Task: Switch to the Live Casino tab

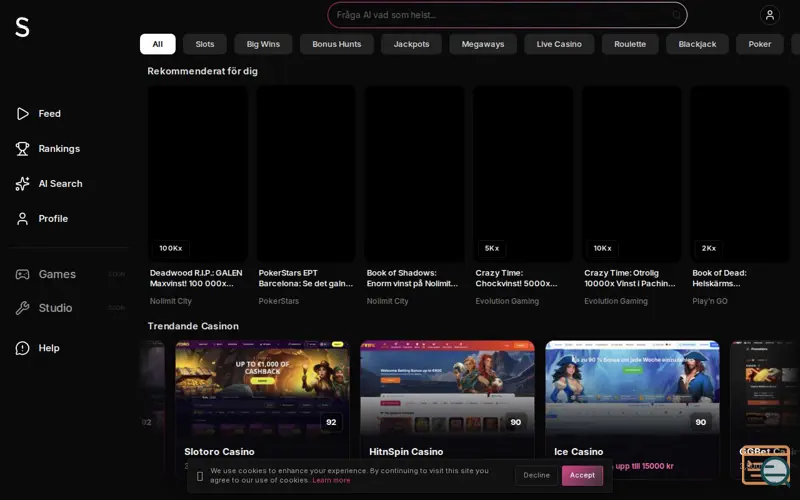Action: click(559, 44)
